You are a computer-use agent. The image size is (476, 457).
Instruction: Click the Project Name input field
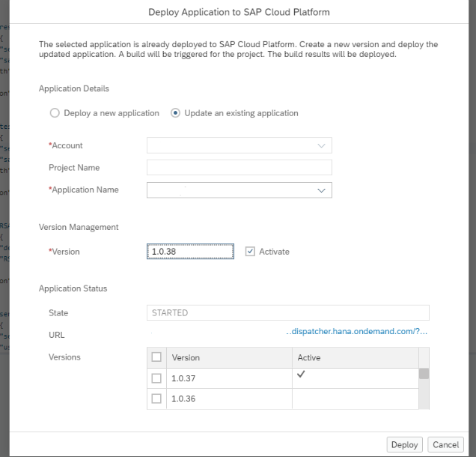coord(239,167)
